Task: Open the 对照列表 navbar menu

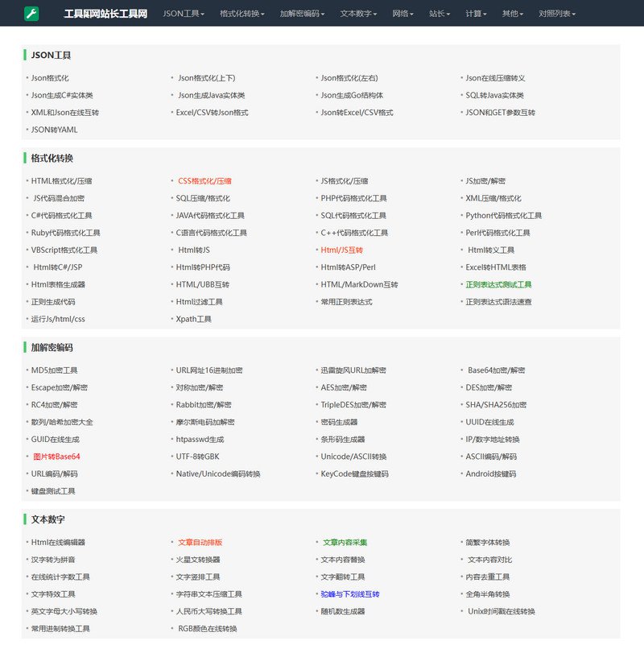Action: point(558,14)
